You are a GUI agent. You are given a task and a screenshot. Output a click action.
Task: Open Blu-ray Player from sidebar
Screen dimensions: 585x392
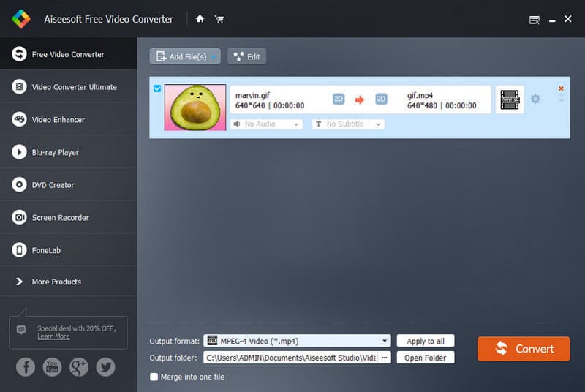tap(68, 152)
